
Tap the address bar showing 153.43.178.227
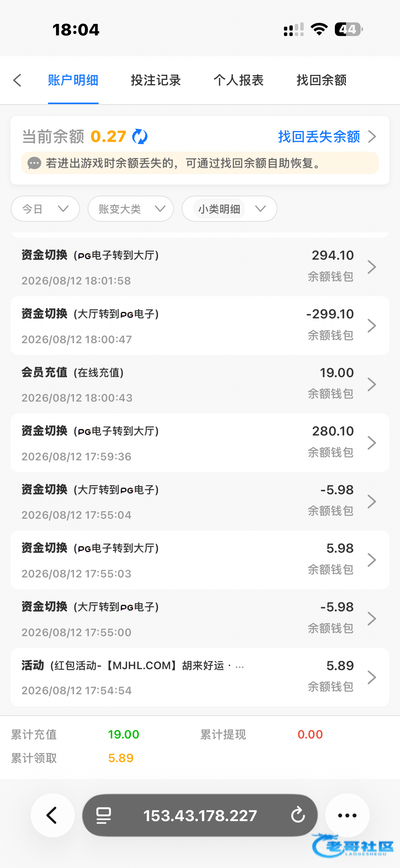pos(200,815)
